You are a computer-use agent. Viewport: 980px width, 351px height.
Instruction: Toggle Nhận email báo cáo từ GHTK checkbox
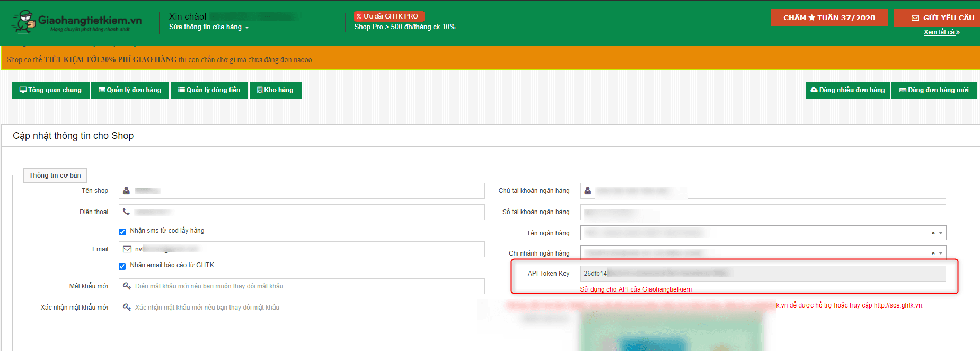click(122, 266)
